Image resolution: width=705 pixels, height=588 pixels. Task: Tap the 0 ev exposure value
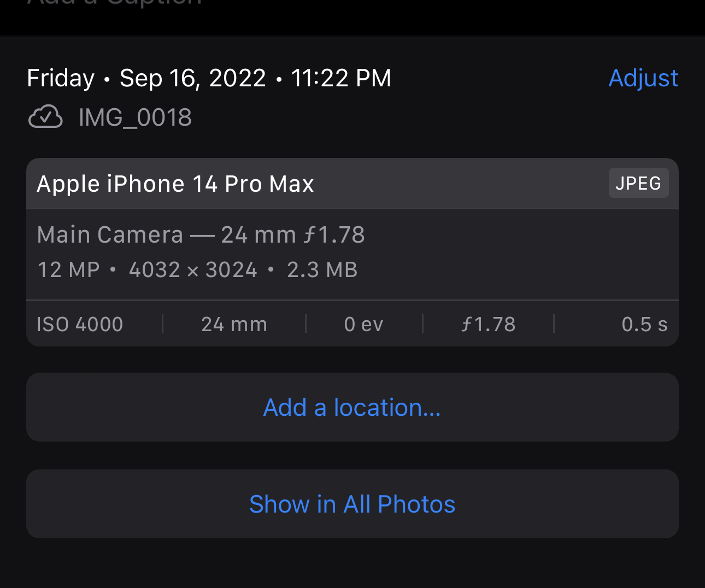pos(363,325)
